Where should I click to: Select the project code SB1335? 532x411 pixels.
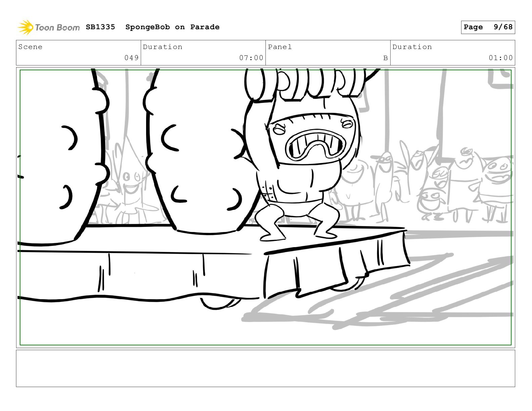[x=100, y=27]
